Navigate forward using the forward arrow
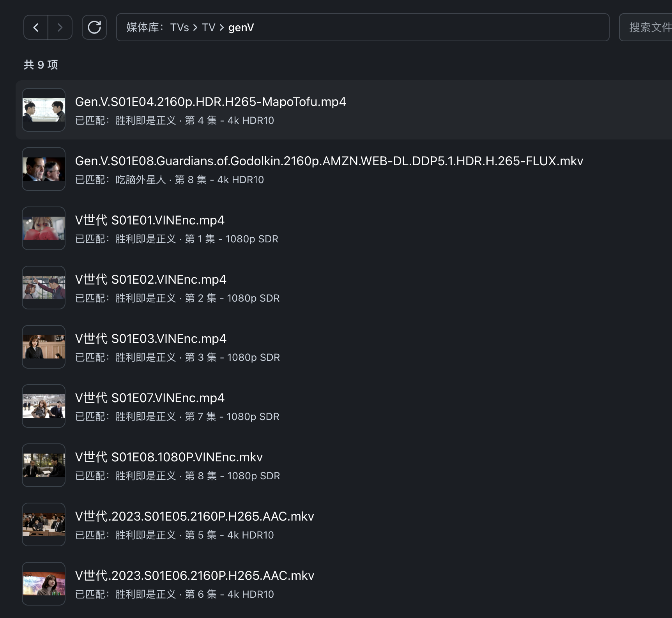Viewport: 672px width, 618px height. [60, 27]
